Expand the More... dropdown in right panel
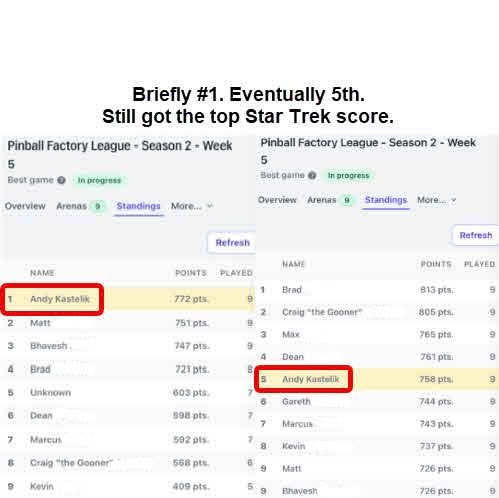Screen dimensions: 499x498 pyautogui.click(x=437, y=200)
